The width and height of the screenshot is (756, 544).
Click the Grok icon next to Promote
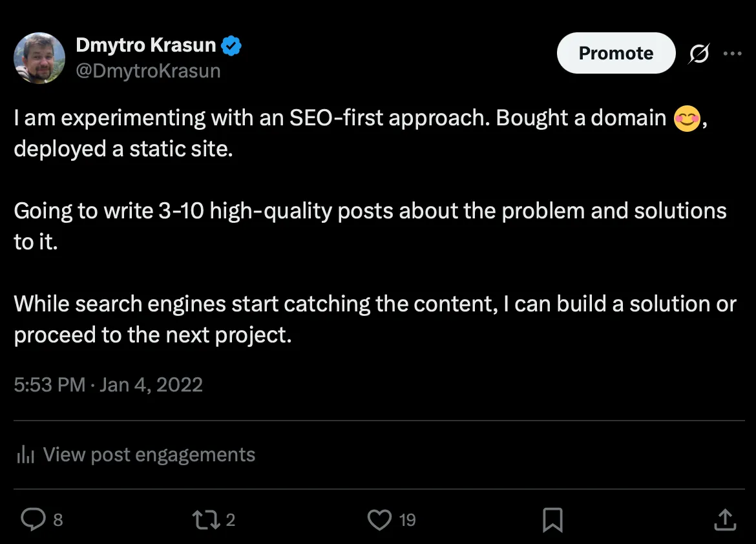[x=700, y=53]
